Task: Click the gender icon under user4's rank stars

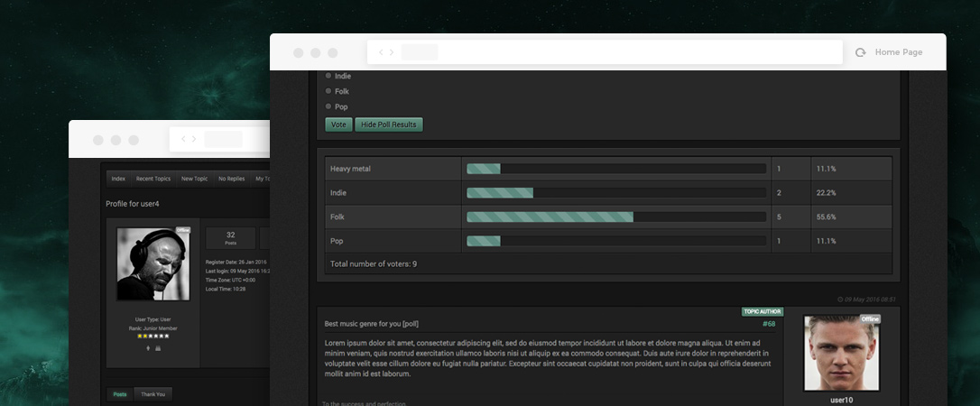Action: click(147, 348)
